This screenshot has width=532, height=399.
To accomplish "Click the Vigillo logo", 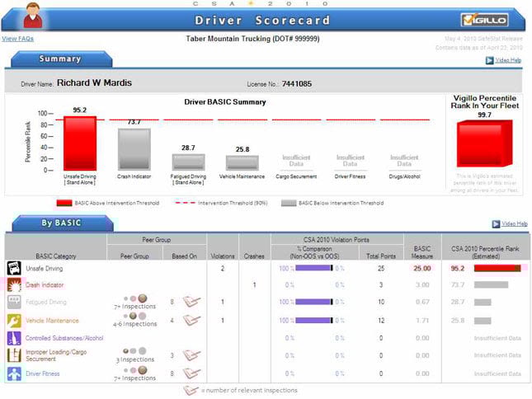I will pyautogui.click(x=484, y=20).
